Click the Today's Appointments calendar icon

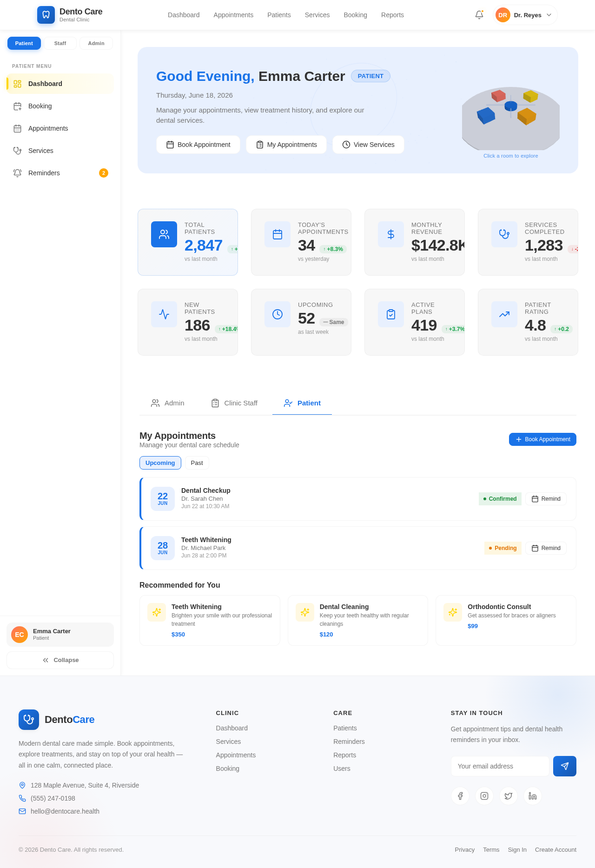[278, 234]
